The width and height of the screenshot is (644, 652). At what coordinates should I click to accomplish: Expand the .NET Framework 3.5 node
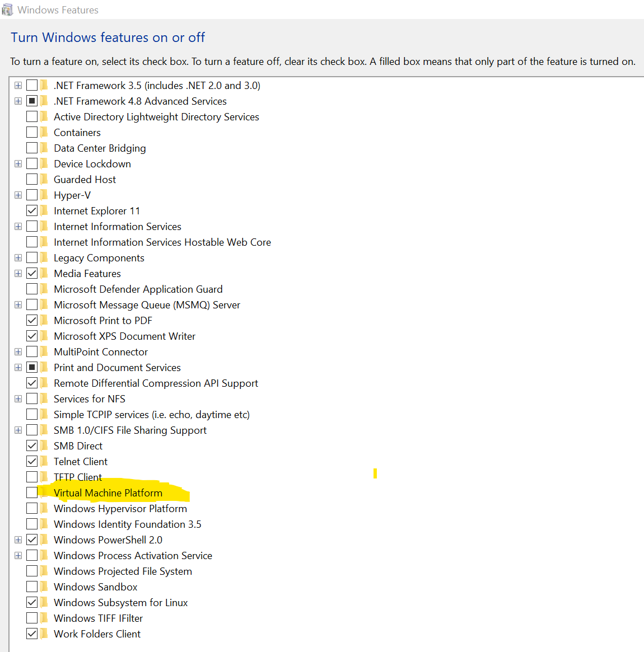18,85
